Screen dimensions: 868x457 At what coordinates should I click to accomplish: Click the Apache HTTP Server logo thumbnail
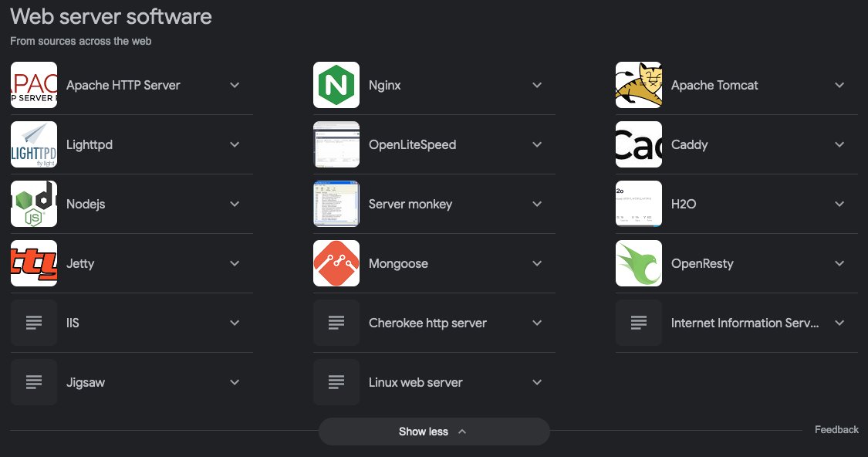click(34, 85)
